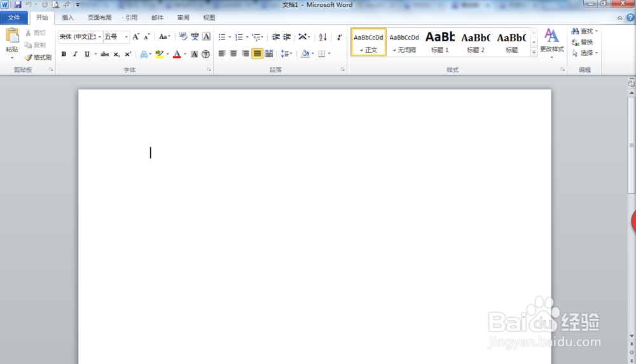The image size is (636, 364).
Task: Click the Character Shading icon
Action: point(194,54)
